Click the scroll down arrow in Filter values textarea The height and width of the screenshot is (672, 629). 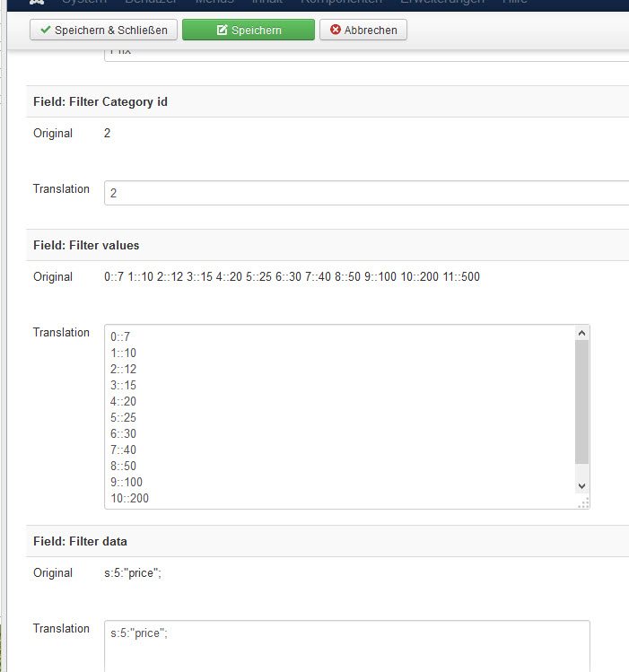pyautogui.click(x=581, y=486)
